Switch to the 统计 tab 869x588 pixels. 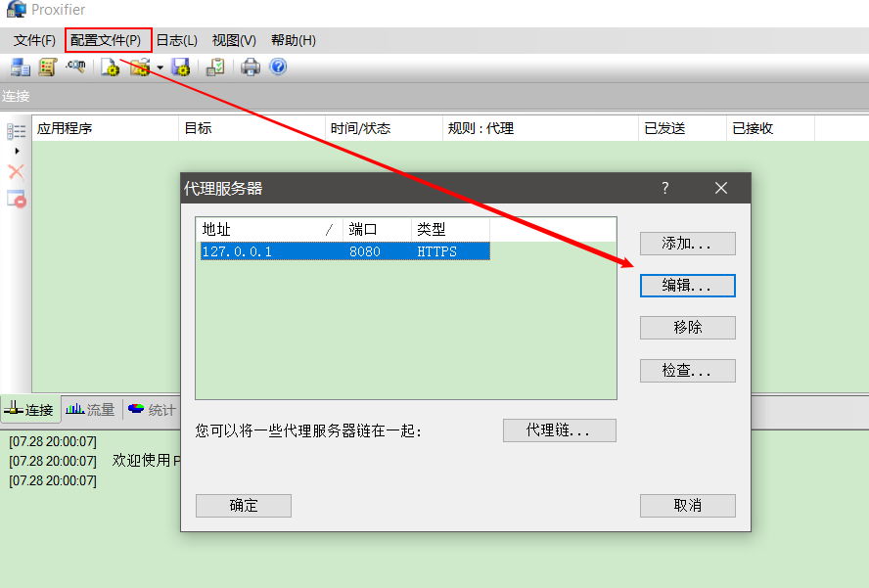click(152, 410)
